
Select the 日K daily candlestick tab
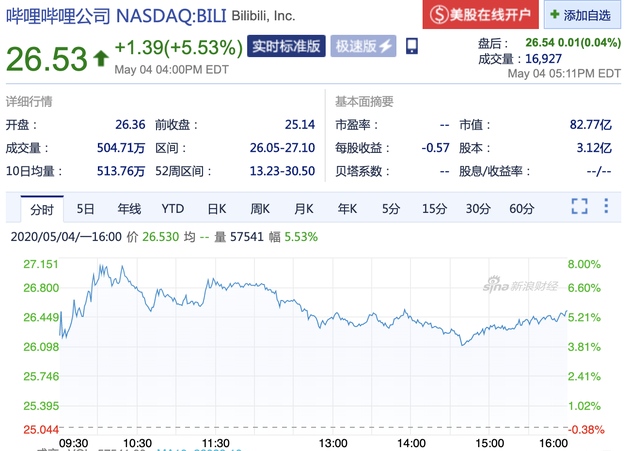pyautogui.click(x=217, y=208)
